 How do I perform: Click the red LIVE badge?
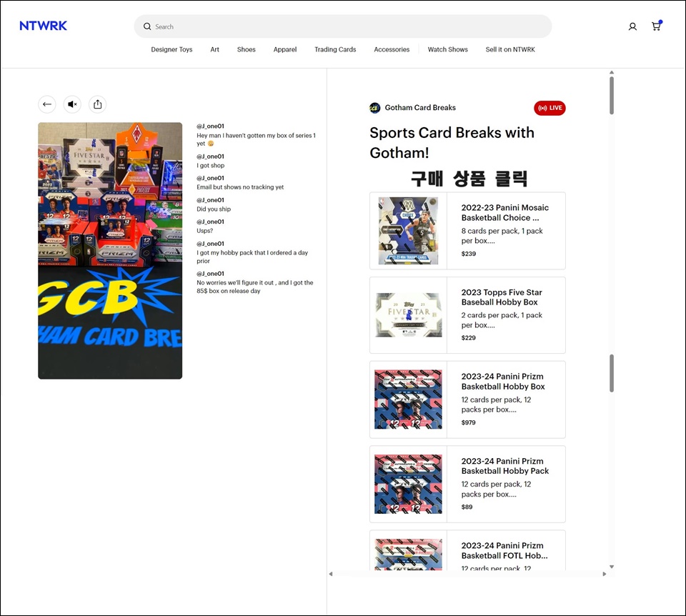(550, 108)
